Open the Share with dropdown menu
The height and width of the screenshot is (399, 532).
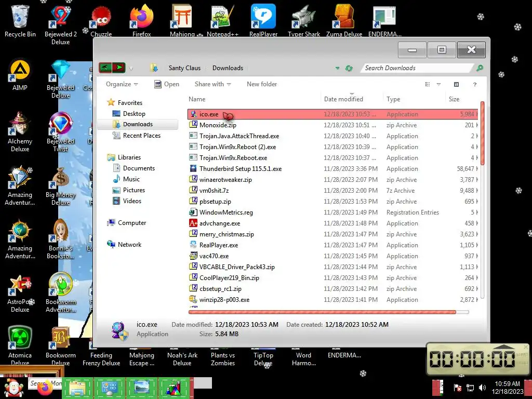tap(212, 84)
